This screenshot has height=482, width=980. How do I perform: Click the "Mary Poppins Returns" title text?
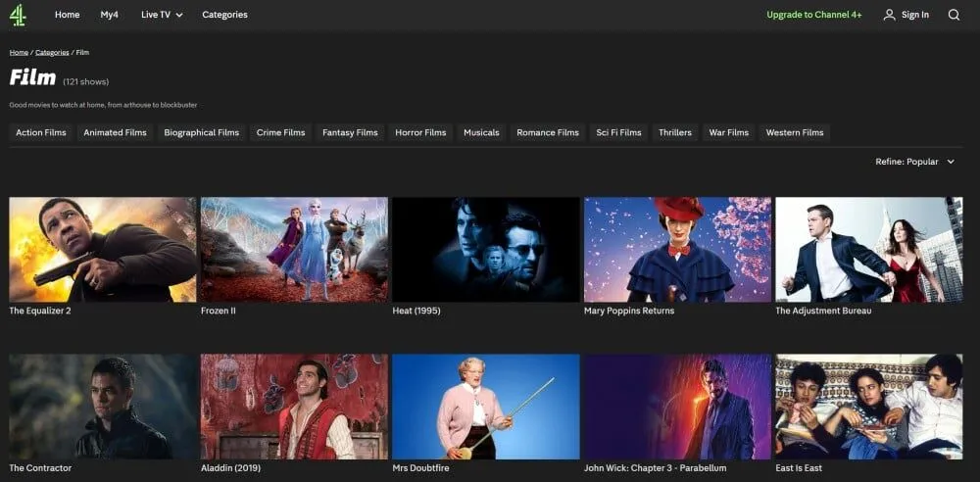[629, 311]
